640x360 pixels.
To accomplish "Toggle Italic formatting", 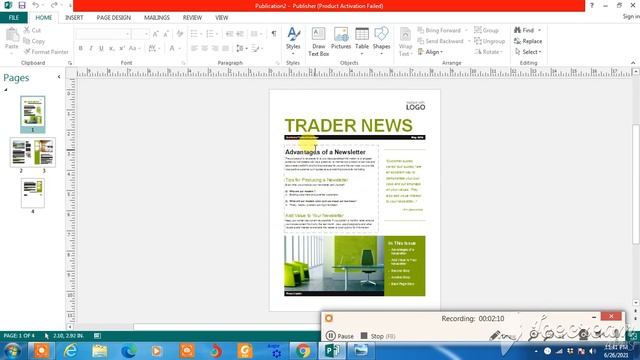I will pyautogui.click(x=91, y=48).
